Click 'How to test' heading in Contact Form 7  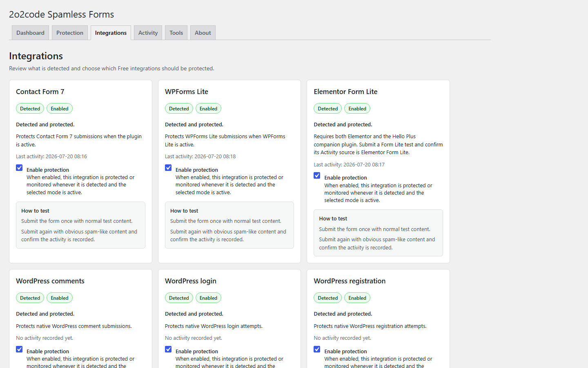(35, 211)
